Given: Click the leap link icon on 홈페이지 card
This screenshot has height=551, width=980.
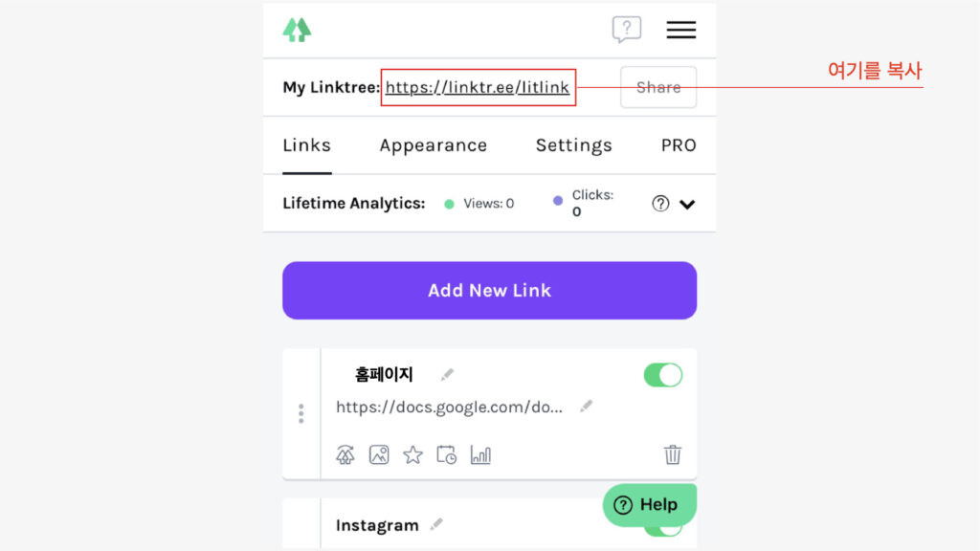Looking at the screenshot, I should coord(345,454).
